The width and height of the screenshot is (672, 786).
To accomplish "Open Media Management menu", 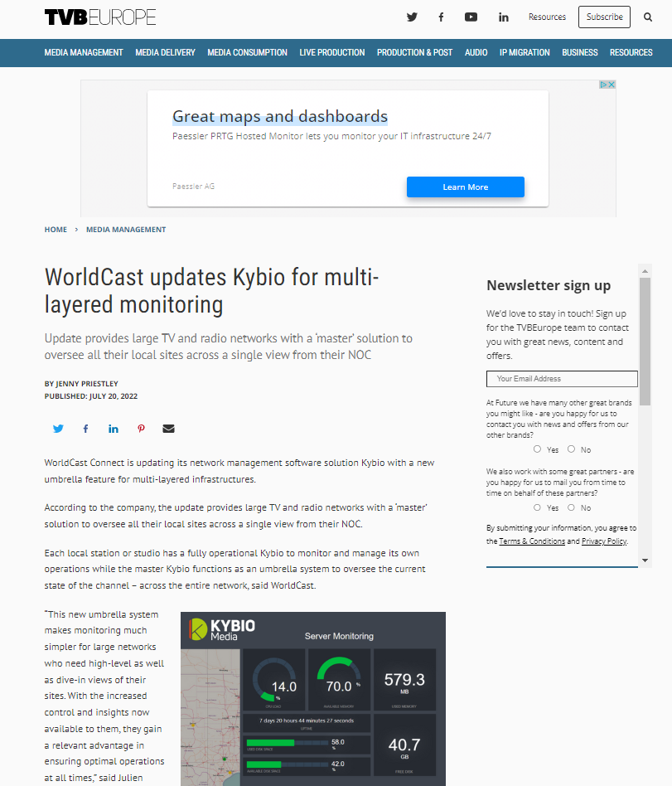I will click(x=84, y=52).
